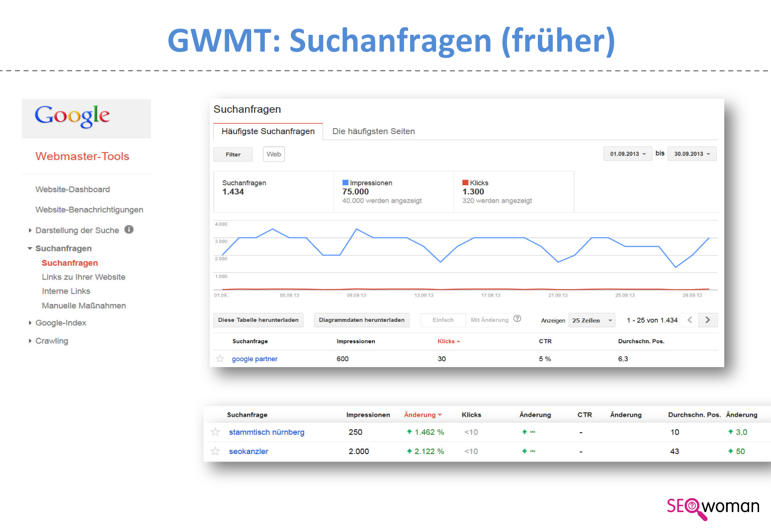Toggle the Klicks metric box
Image resolution: width=771 pixels, height=532 pixels.
pyautogui.click(x=514, y=192)
